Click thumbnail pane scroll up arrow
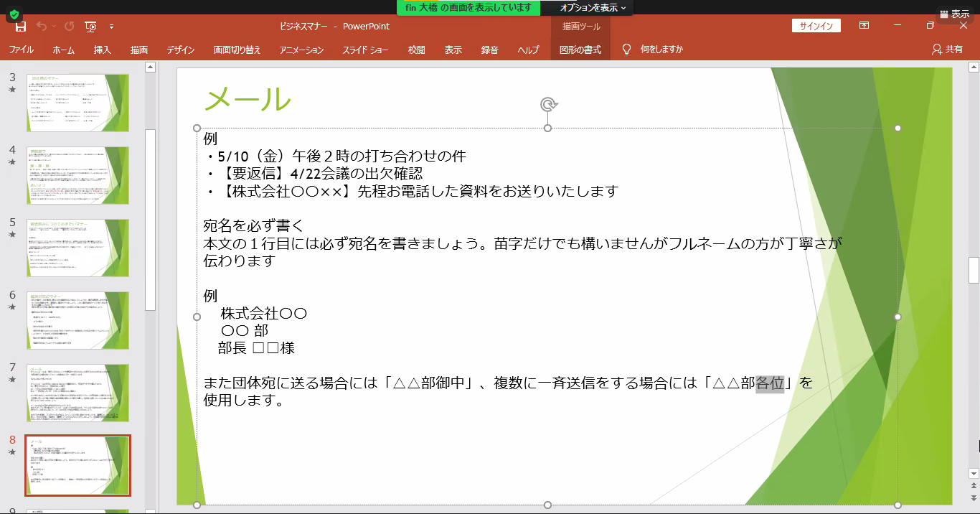980x514 pixels. tap(150, 67)
